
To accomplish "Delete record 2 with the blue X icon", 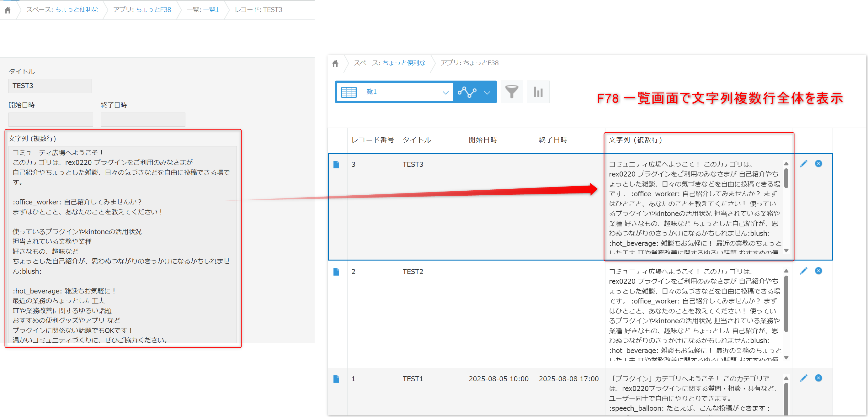I will coord(818,271).
